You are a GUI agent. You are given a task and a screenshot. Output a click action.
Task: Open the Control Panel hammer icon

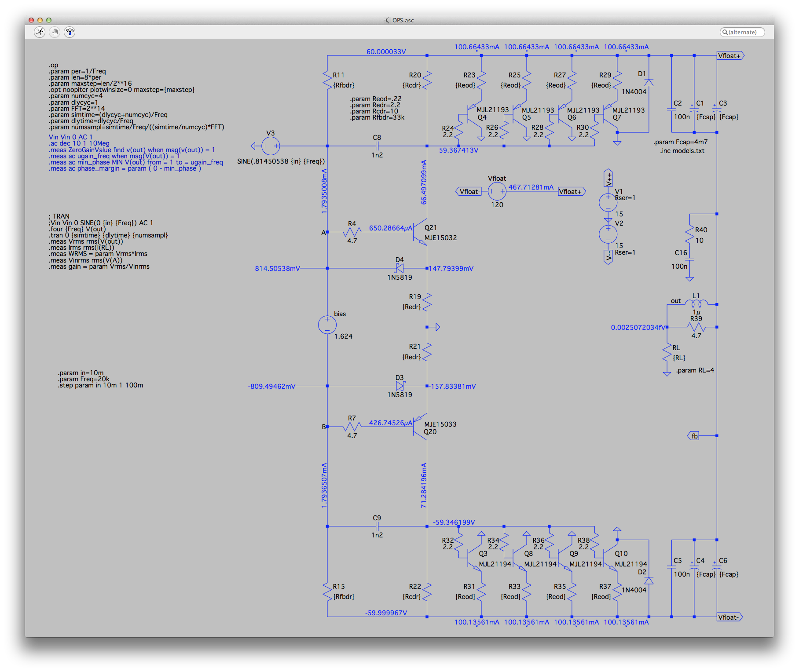point(70,32)
